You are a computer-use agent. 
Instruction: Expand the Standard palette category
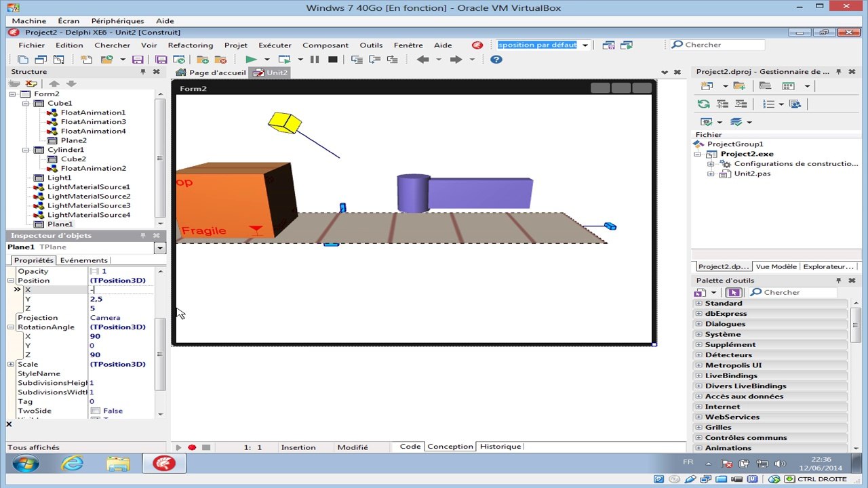[698, 303]
